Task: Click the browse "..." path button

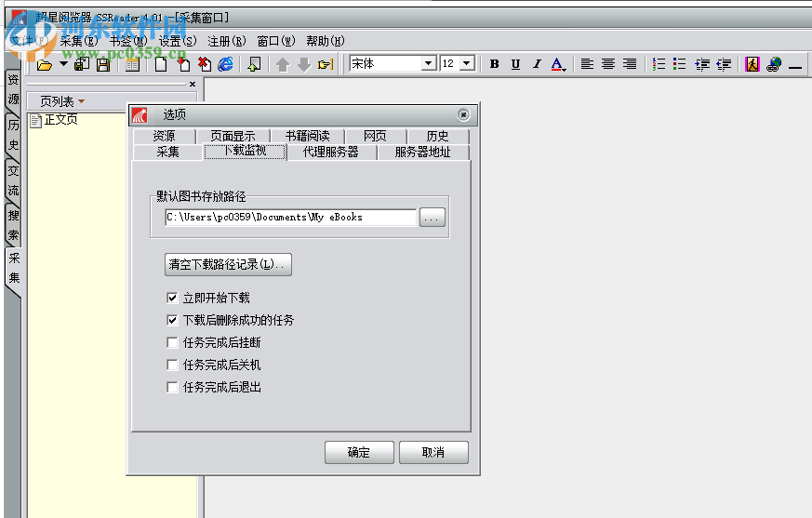Action: click(x=432, y=218)
